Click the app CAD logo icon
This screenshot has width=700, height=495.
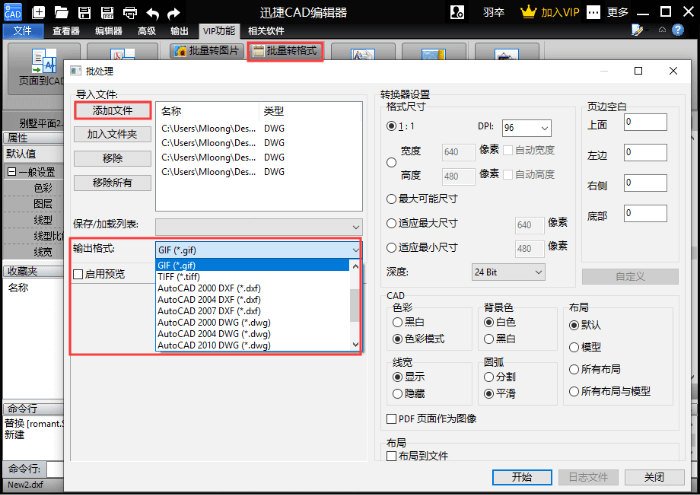click(12, 12)
